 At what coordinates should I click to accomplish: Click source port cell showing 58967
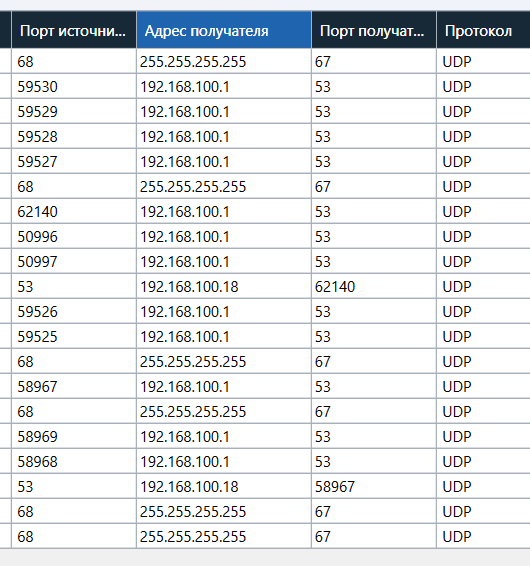74,387
